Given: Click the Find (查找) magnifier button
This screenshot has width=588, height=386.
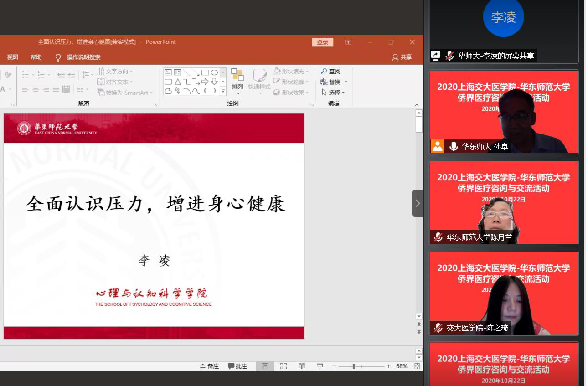Looking at the screenshot, I should point(330,72).
